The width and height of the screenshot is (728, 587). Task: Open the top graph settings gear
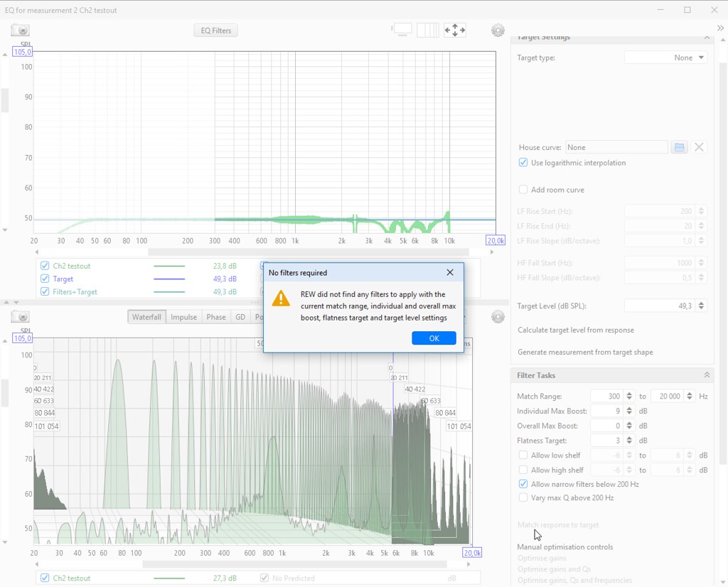coord(498,31)
